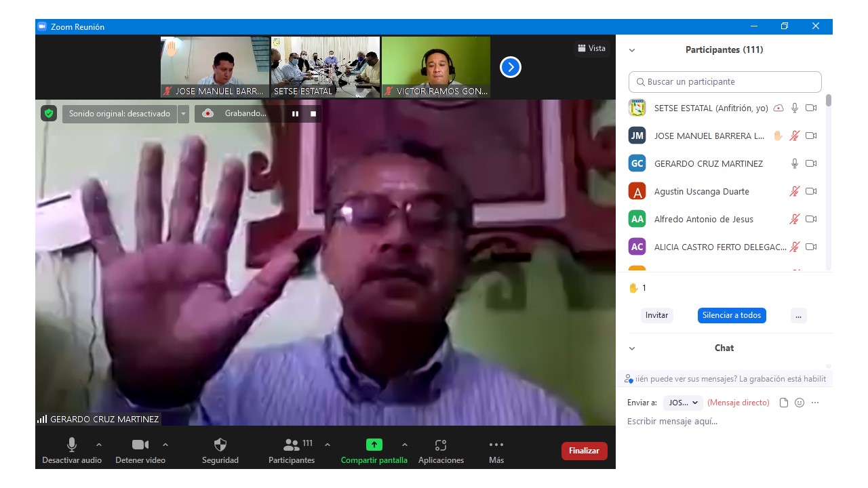The image size is (868, 488).
Task: Open Enviar a recipient dropdown
Action: (x=683, y=403)
